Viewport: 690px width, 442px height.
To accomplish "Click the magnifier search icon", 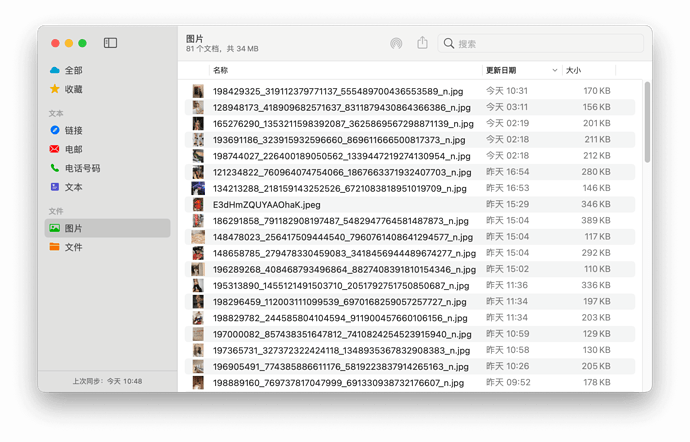I will click(x=448, y=43).
